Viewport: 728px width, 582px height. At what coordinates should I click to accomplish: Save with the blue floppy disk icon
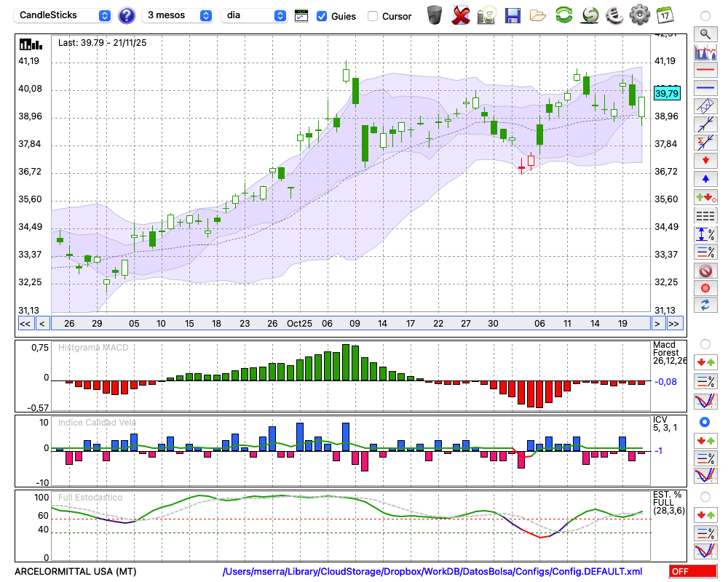(x=513, y=15)
